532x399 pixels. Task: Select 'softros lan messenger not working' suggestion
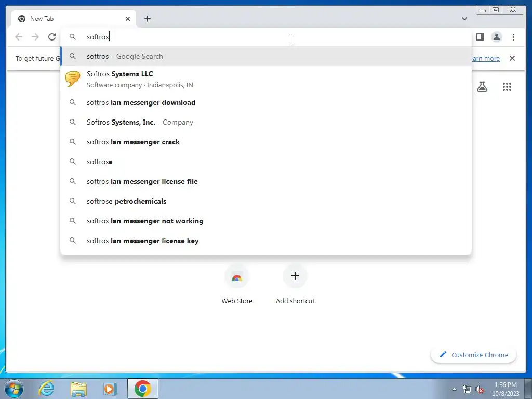266,221
